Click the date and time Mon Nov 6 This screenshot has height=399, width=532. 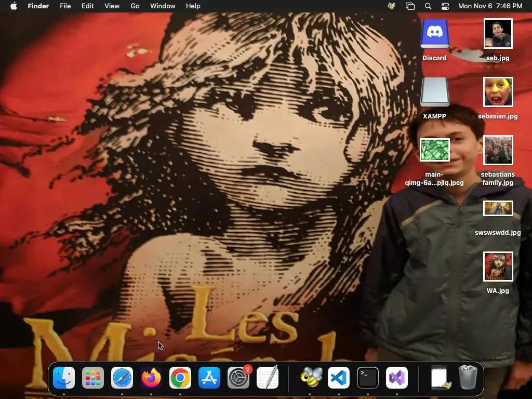490,6
